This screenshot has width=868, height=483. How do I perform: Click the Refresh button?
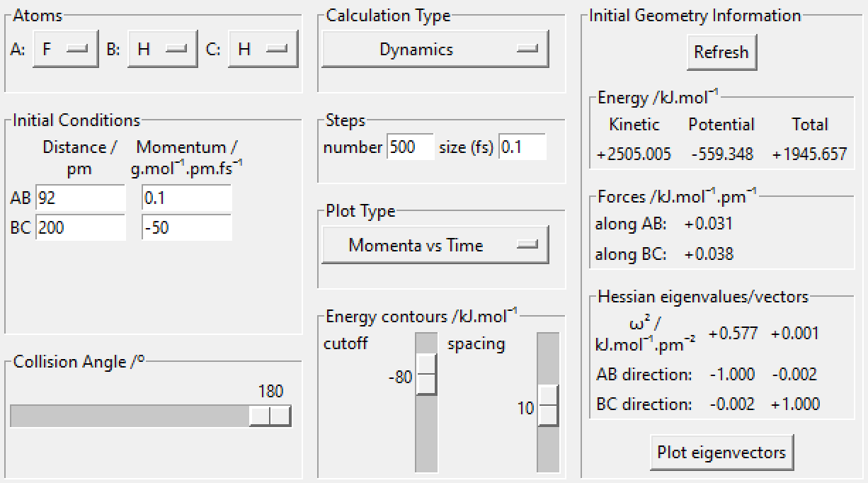coord(721,52)
